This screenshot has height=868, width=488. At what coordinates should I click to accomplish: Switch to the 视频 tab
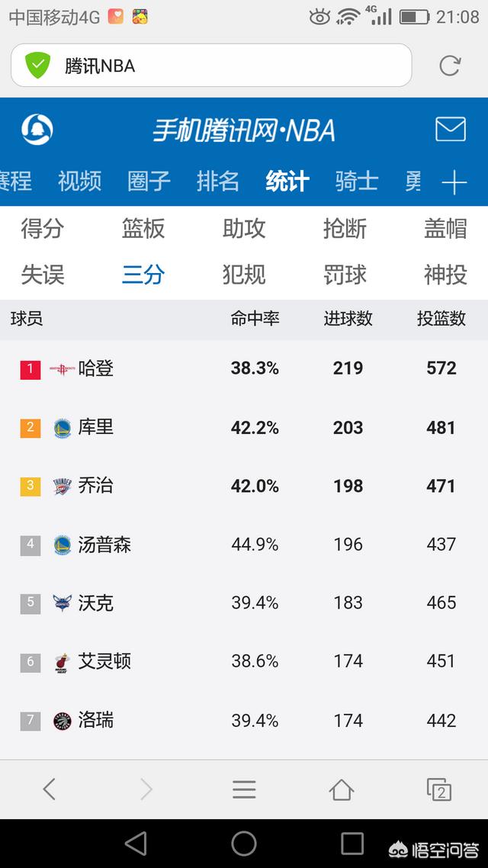click(x=79, y=182)
